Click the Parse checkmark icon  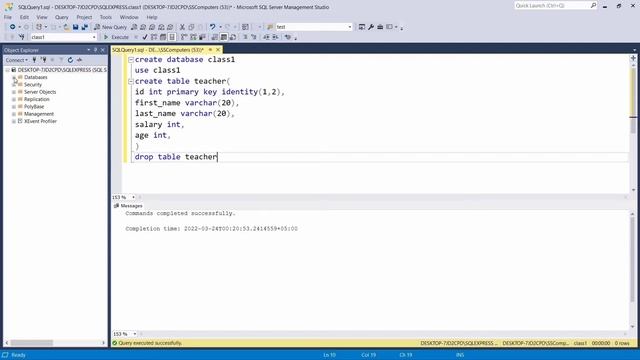click(x=144, y=37)
